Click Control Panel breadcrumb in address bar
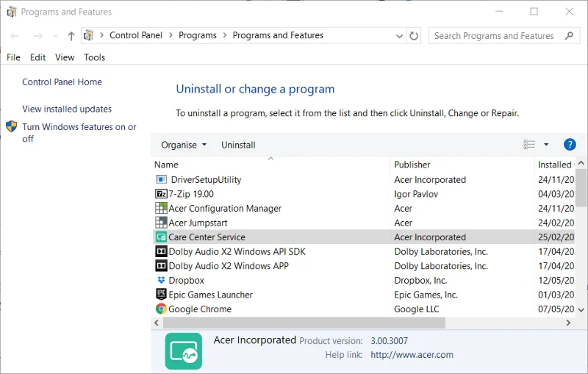588x374 pixels. 136,35
